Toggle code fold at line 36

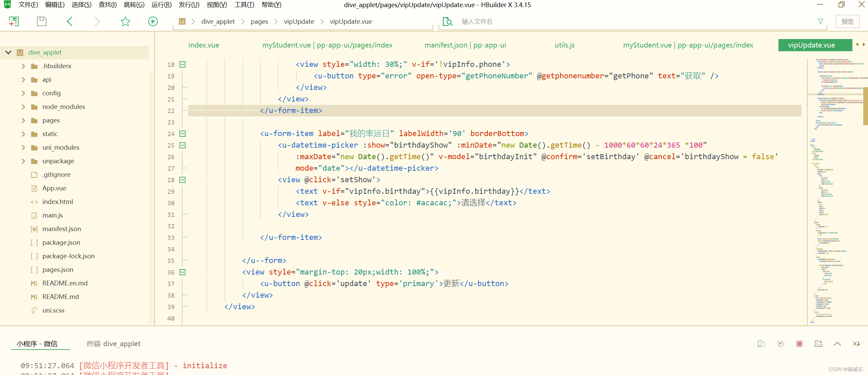pos(182,272)
